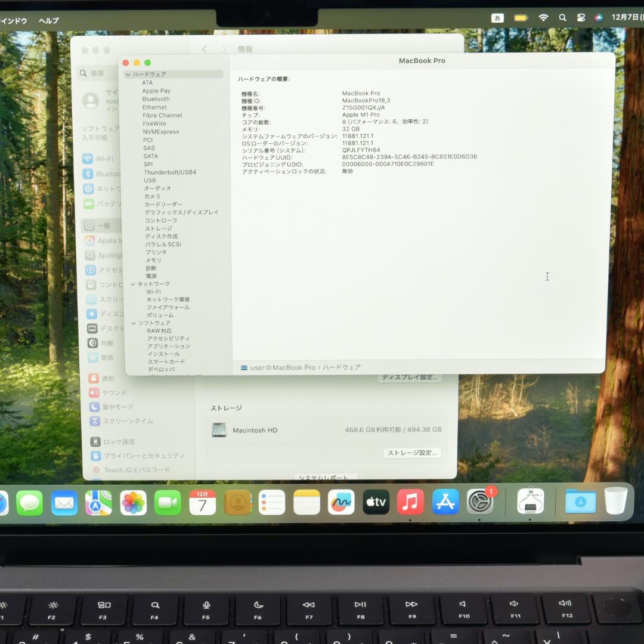The image size is (644, 644).
Task: Open Messages app in the Dock
Action: click(x=29, y=503)
